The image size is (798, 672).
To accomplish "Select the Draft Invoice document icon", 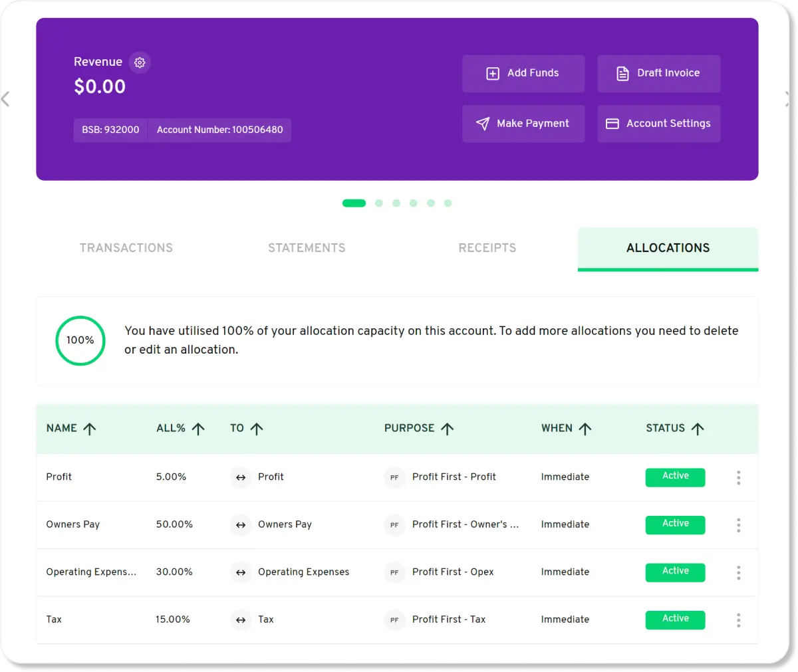I will pos(622,73).
